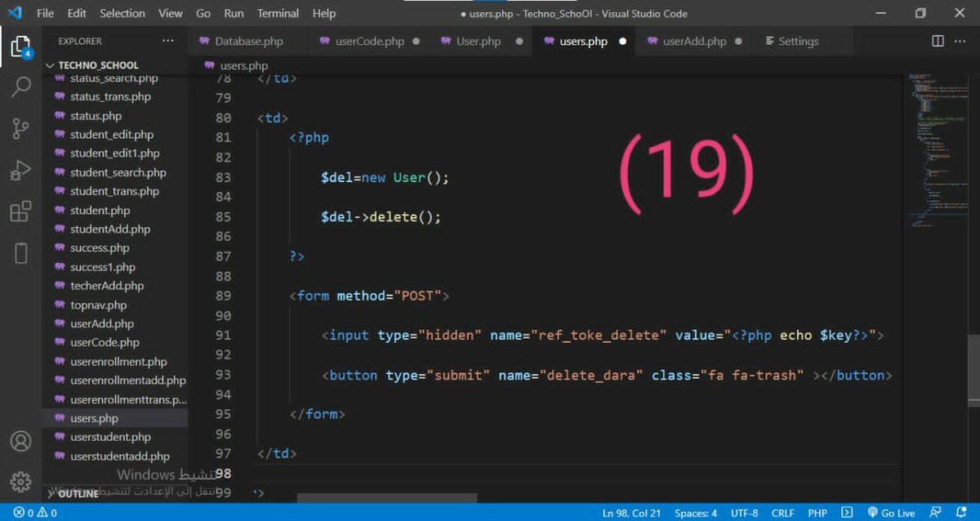The image size is (980, 521).
Task: Open success.php in explorer
Action: [x=100, y=247]
